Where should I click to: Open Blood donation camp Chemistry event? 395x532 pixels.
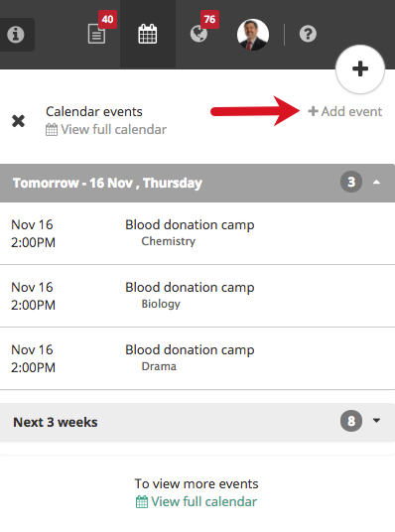tap(197, 233)
